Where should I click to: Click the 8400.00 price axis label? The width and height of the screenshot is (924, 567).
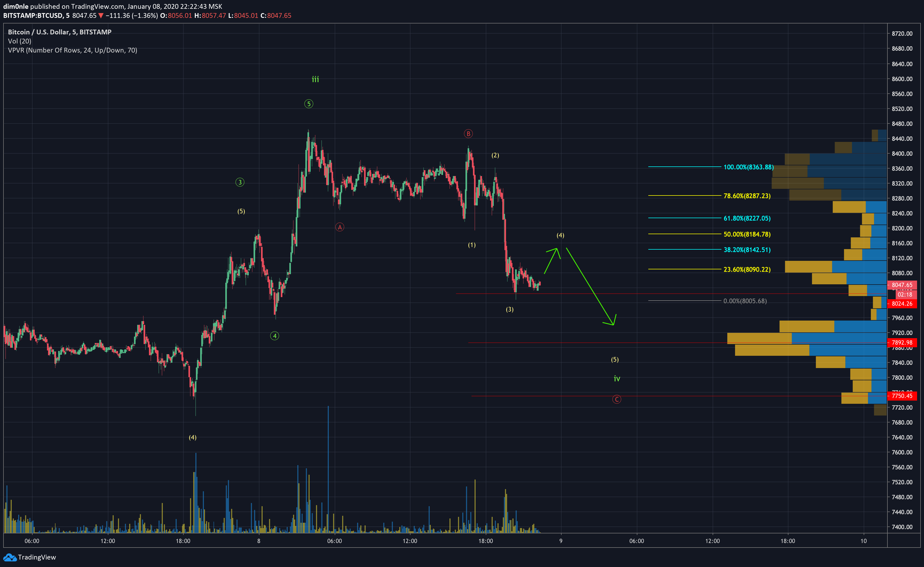(902, 153)
